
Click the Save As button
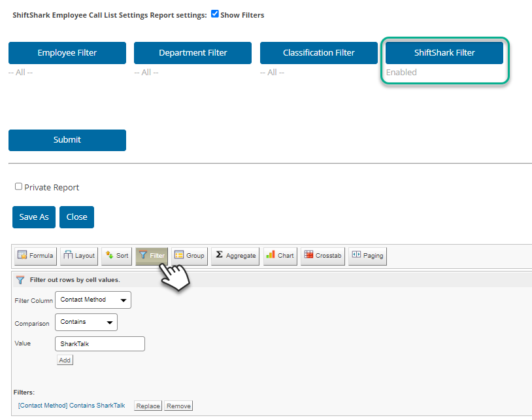tap(34, 217)
